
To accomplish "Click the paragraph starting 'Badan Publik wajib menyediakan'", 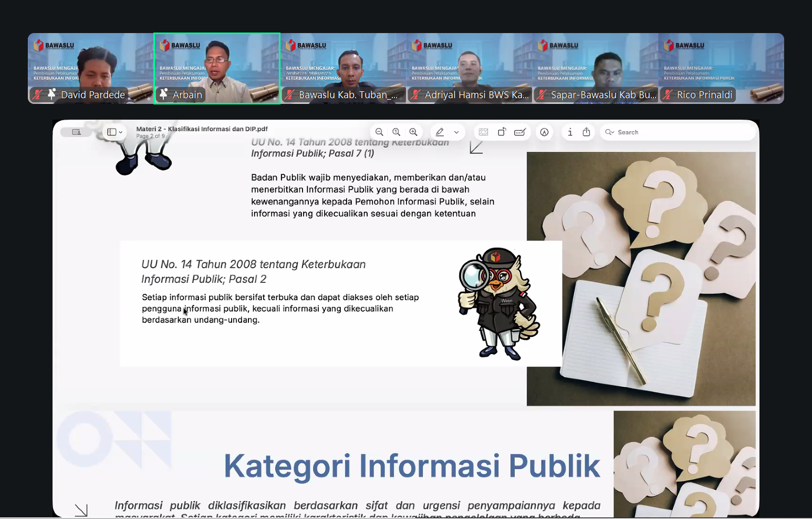I will 373,195.
